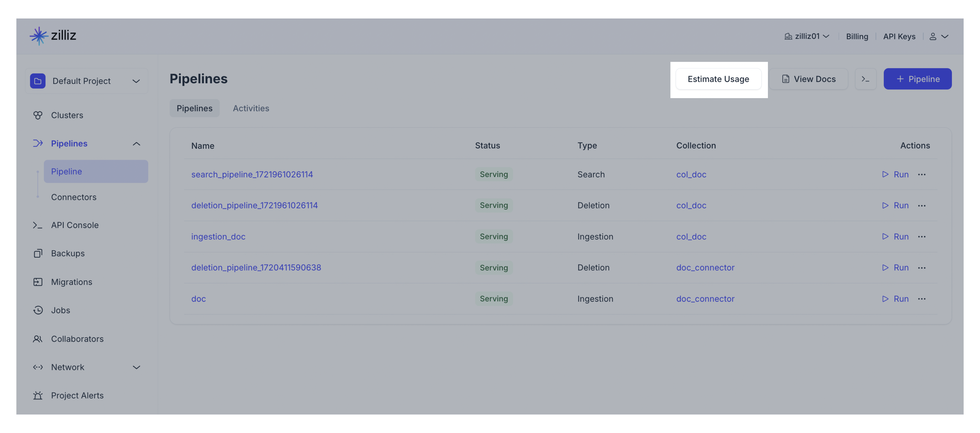Open the doc pipeline
The image size is (980, 433).
(198, 299)
